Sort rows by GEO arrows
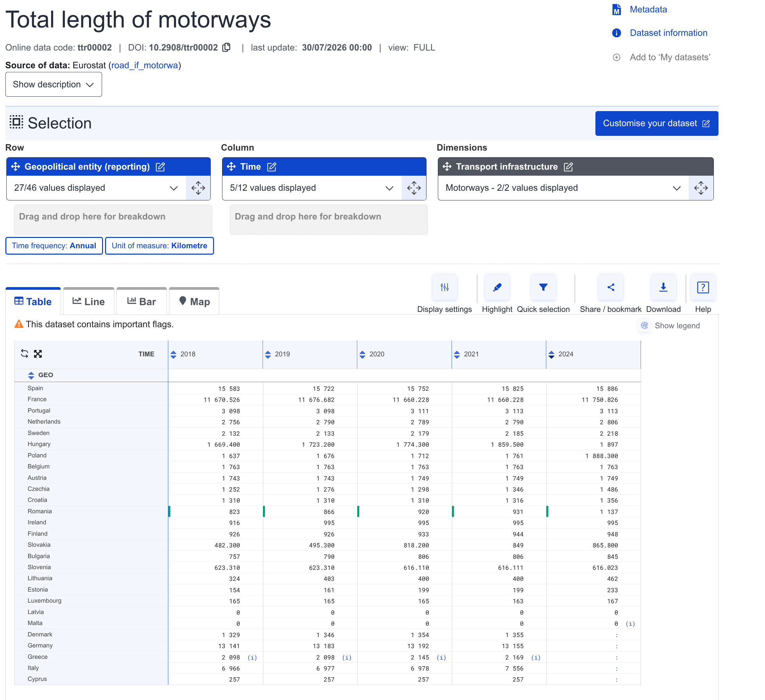 (31, 375)
